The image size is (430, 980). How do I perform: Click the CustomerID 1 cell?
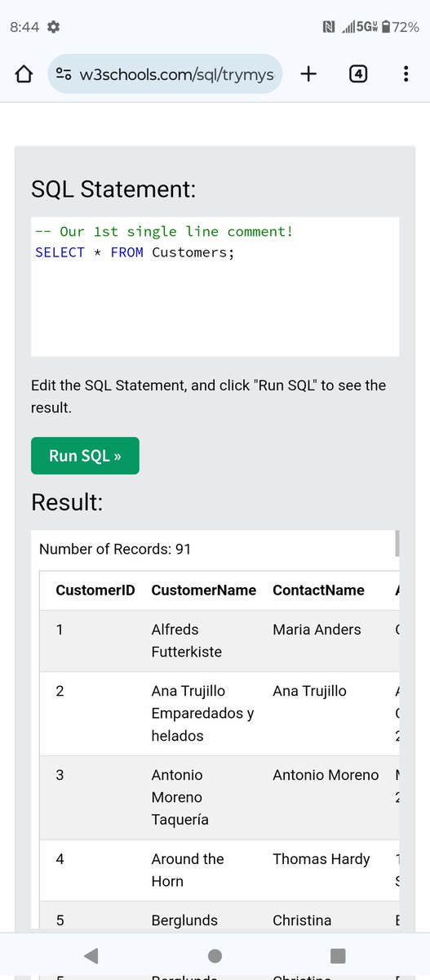click(x=60, y=630)
